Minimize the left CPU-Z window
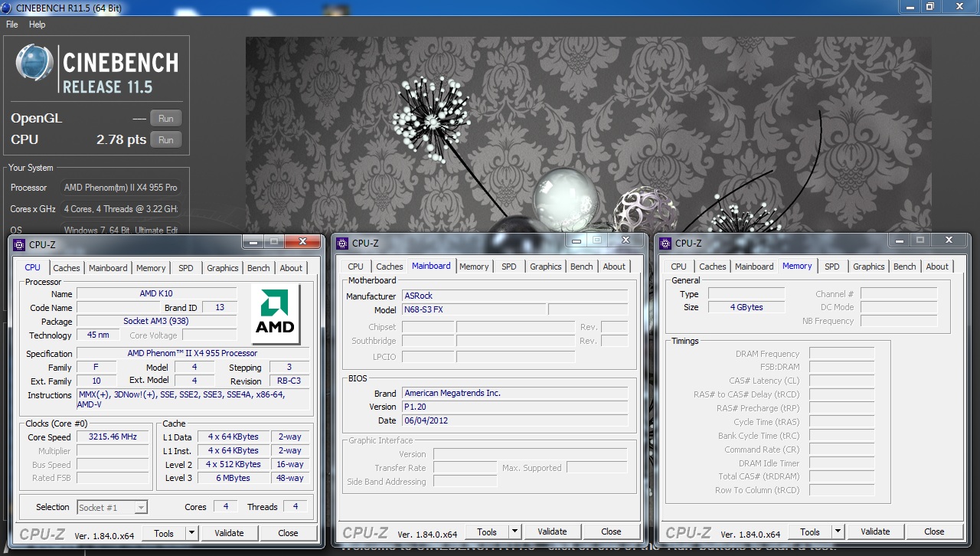 tap(253, 241)
